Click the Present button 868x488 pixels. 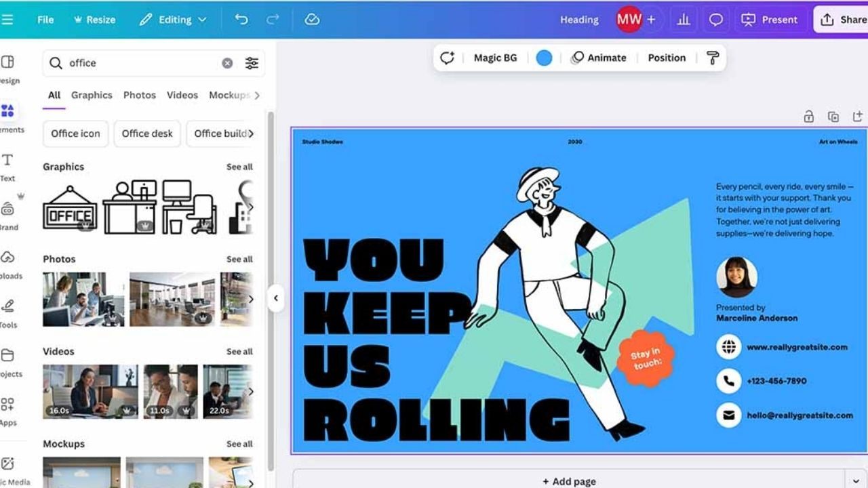[771, 19]
